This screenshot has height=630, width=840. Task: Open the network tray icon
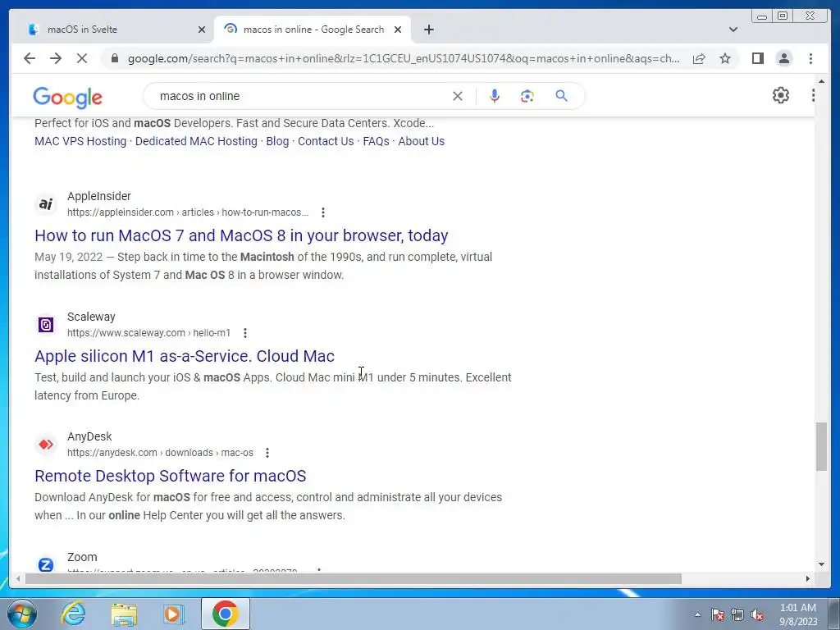pos(737,614)
